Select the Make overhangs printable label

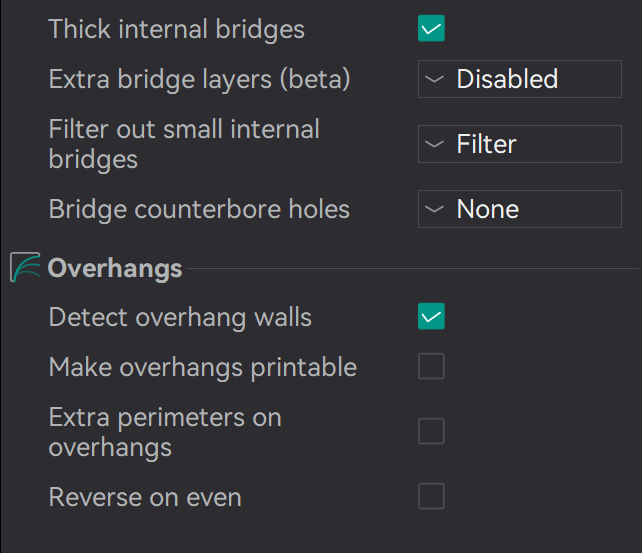[x=202, y=367]
